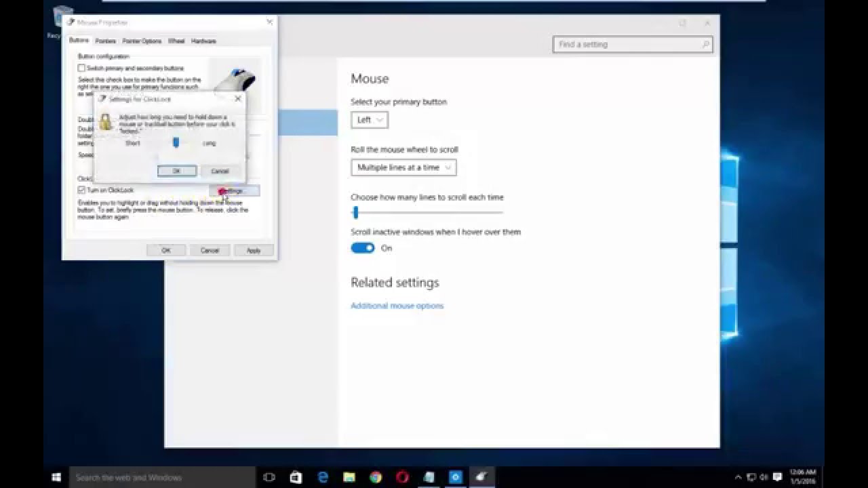Click the search magnifier in Find a setting
Viewport: 868px width, 488px height.
coord(705,45)
